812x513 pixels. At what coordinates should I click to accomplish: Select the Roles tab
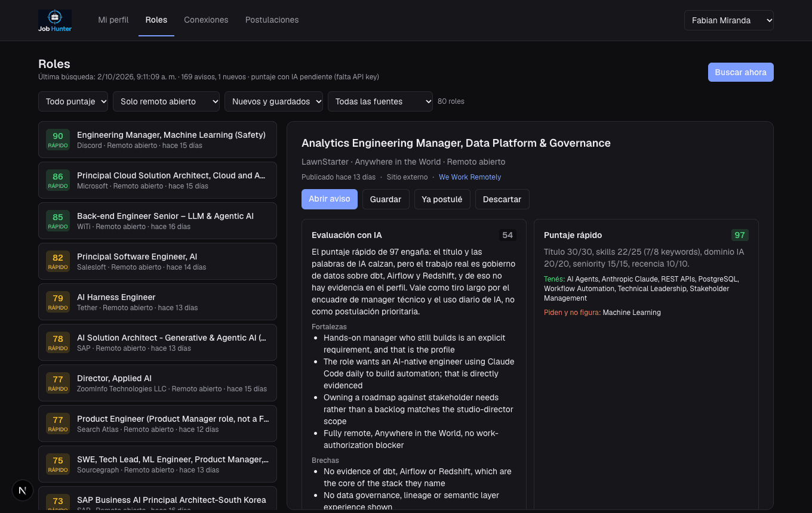(x=156, y=20)
